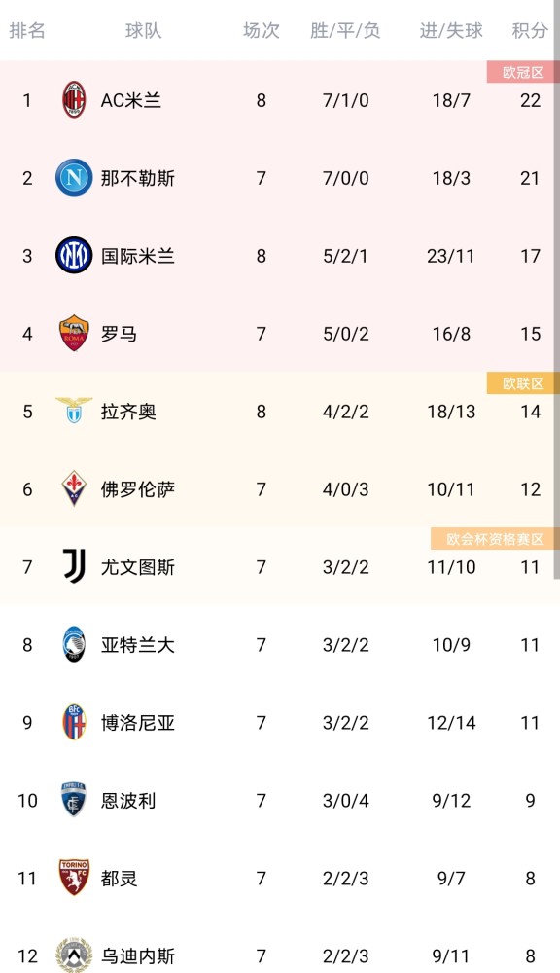The image size is (560, 973).
Task: Tap the 那不勒斯 blue N logo
Action: tap(74, 177)
